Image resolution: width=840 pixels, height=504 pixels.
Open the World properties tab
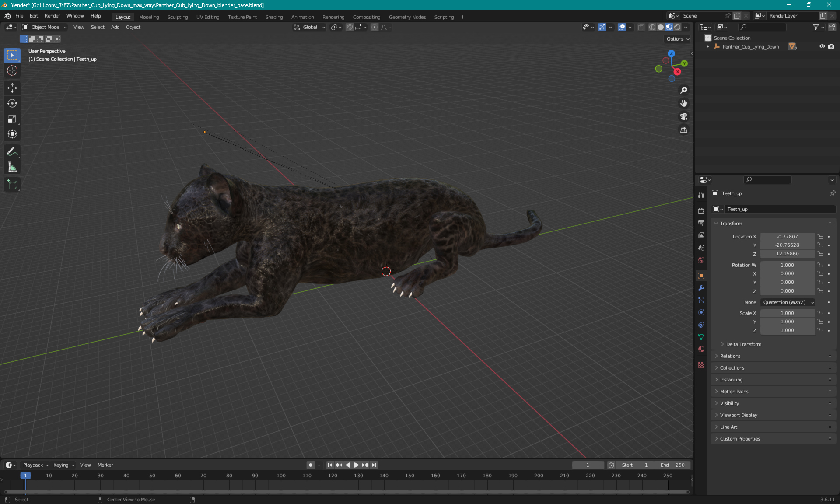pyautogui.click(x=701, y=260)
